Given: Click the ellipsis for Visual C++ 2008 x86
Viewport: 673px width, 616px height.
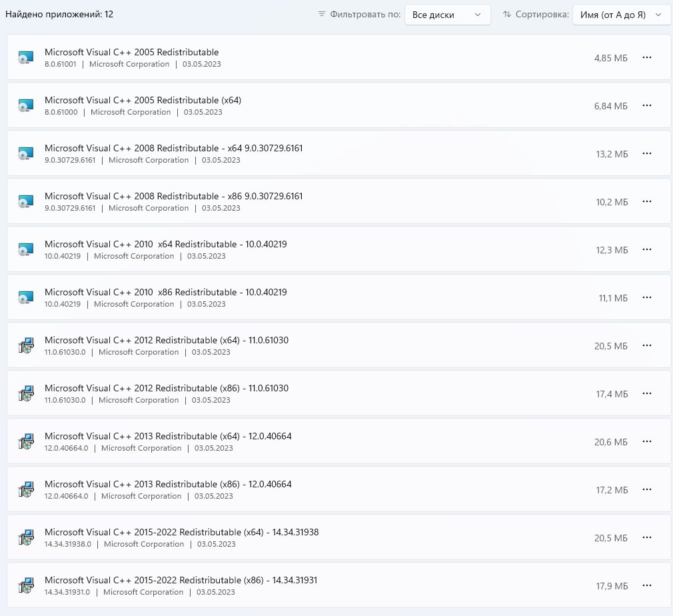Looking at the screenshot, I should click(x=646, y=201).
